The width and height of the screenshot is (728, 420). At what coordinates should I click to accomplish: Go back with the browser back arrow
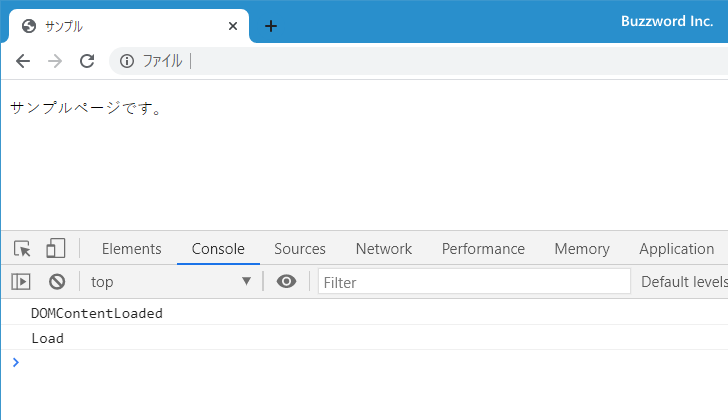pos(23,61)
